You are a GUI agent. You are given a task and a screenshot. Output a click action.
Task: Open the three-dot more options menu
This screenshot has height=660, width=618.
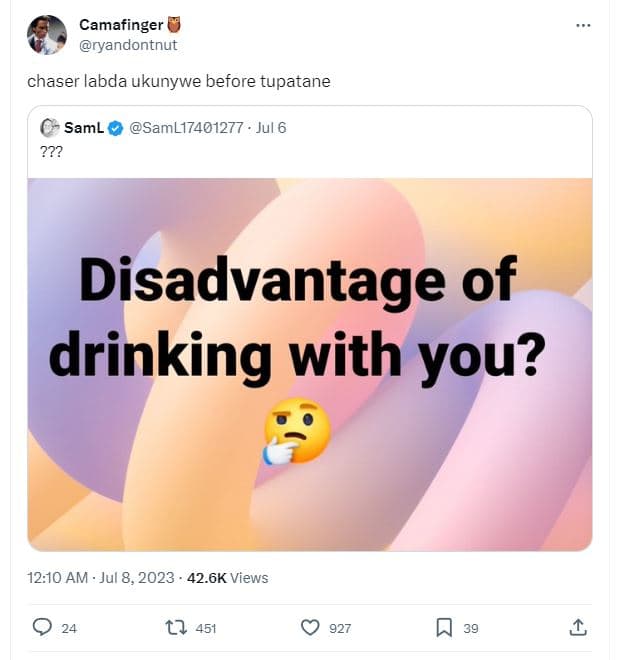584,25
